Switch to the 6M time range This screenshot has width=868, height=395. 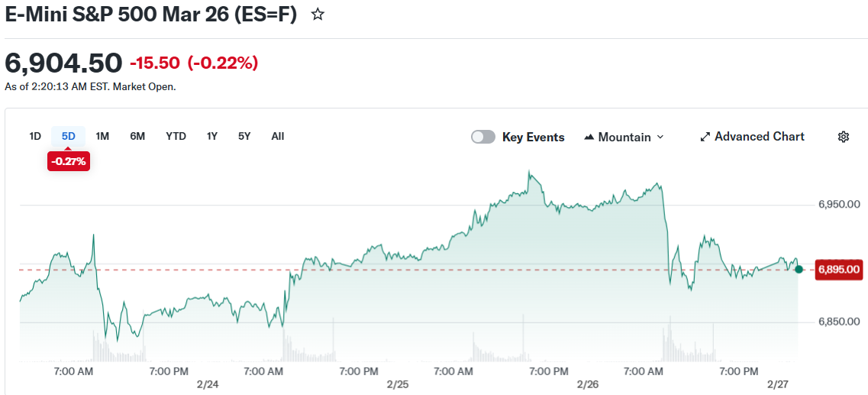(x=137, y=136)
